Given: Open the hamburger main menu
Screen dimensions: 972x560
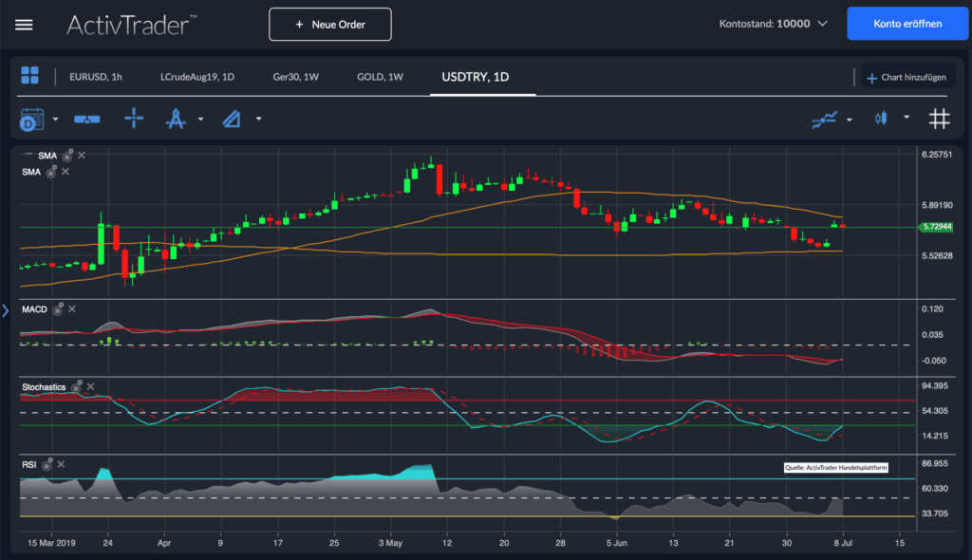Looking at the screenshot, I should (24, 25).
